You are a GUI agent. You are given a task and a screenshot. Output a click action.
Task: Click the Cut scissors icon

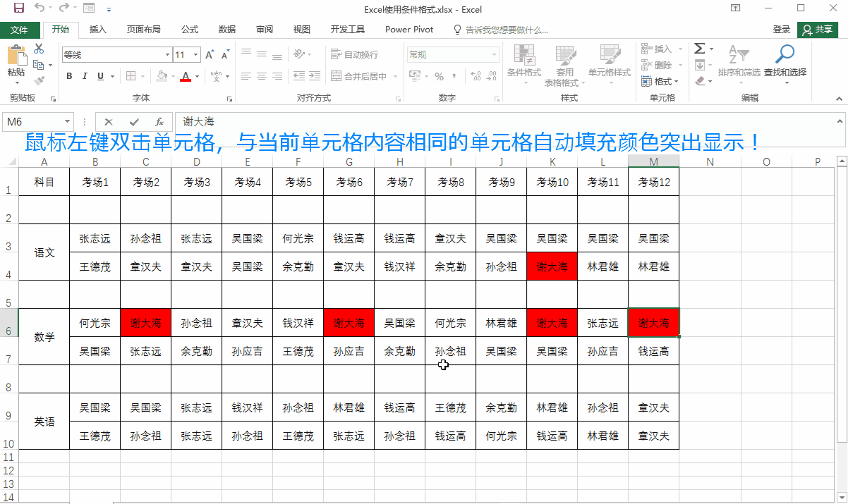coord(39,48)
